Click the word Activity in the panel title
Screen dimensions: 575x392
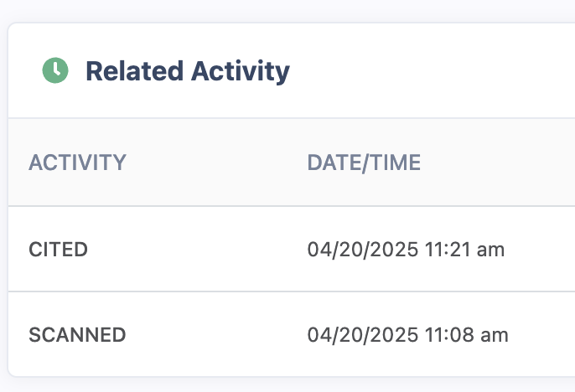coord(240,71)
